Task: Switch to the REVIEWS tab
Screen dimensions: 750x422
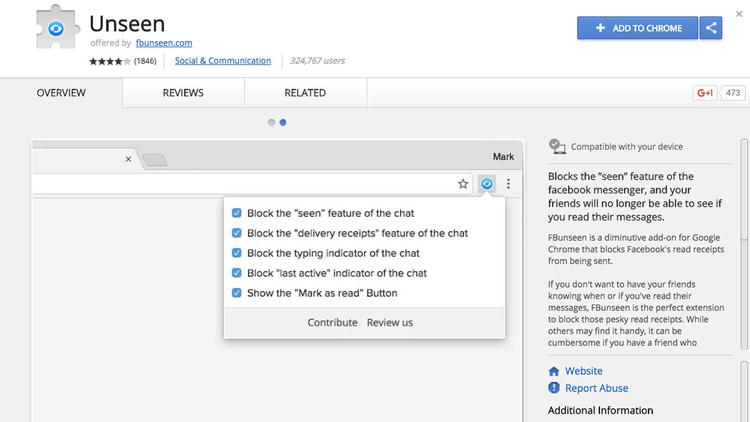Action: pos(183,93)
